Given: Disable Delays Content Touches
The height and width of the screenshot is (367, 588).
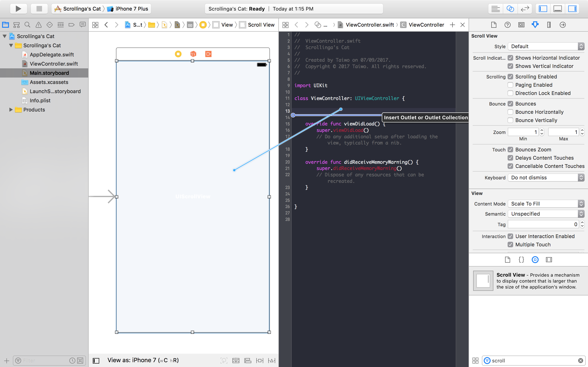Looking at the screenshot, I should [x=510, y=158].
